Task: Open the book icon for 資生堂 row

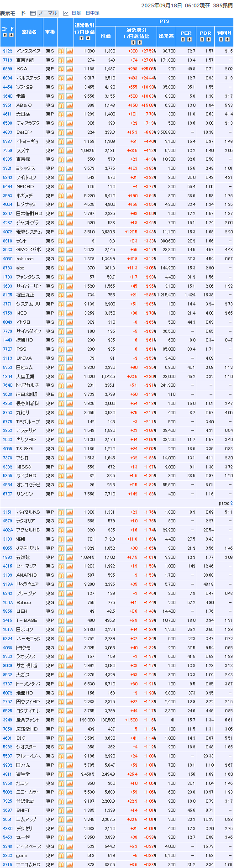Action: [x=61, y=774]
